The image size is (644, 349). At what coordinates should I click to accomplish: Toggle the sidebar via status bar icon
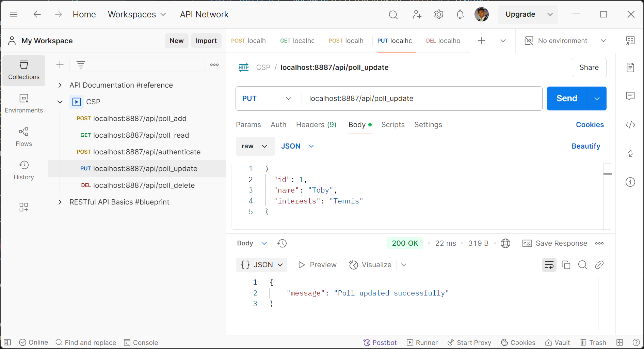pyautogui.click(x=7, y=343)
